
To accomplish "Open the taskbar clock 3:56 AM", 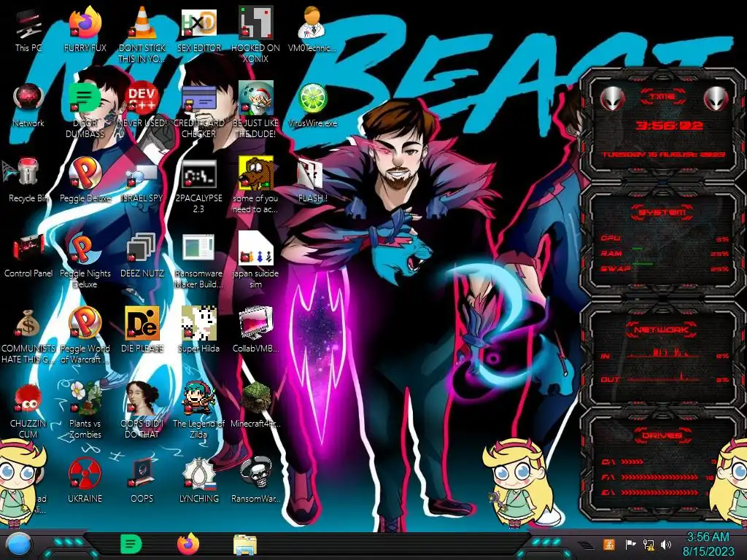I will (708, 544).
